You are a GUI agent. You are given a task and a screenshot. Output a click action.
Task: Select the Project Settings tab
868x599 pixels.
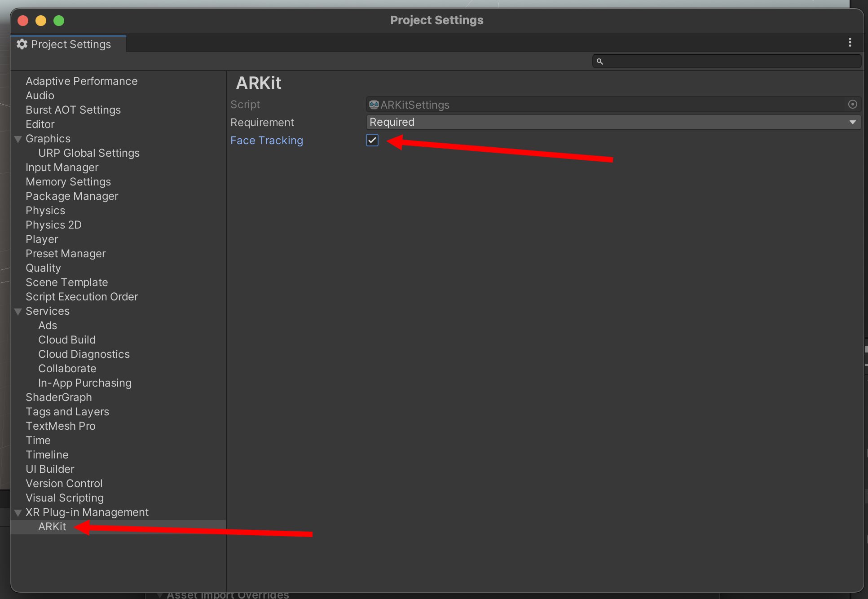pos(70,44)
